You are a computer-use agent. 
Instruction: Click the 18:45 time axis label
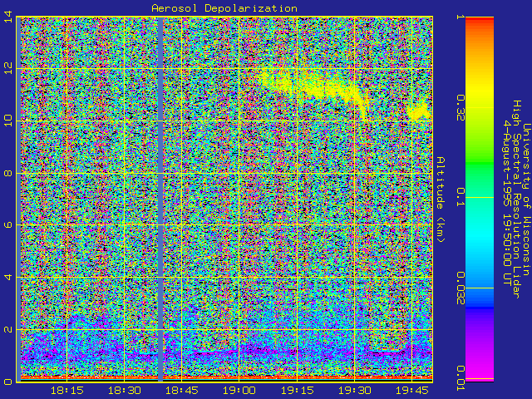(x=182, y=391)
